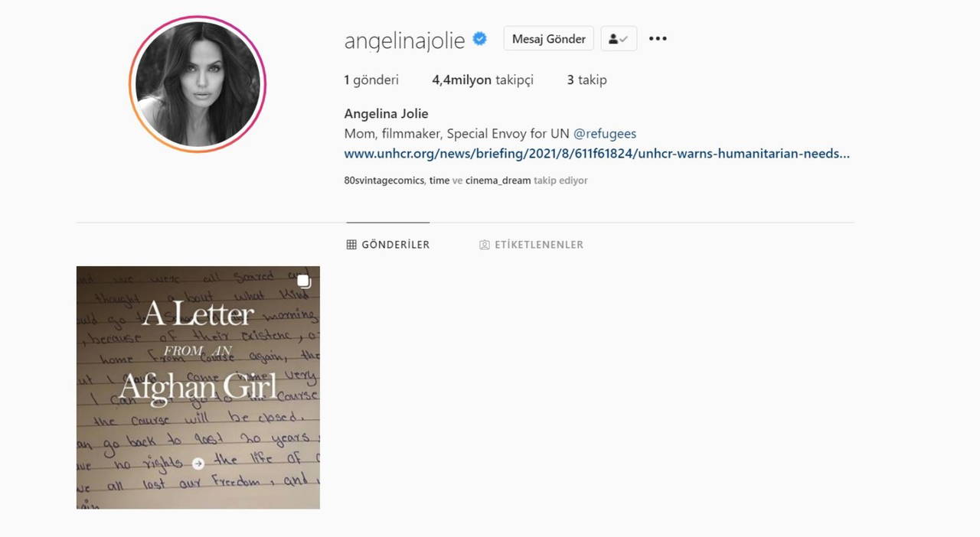Click the tagged icon beside ETİKETLENENLER

tap(484, 245)
